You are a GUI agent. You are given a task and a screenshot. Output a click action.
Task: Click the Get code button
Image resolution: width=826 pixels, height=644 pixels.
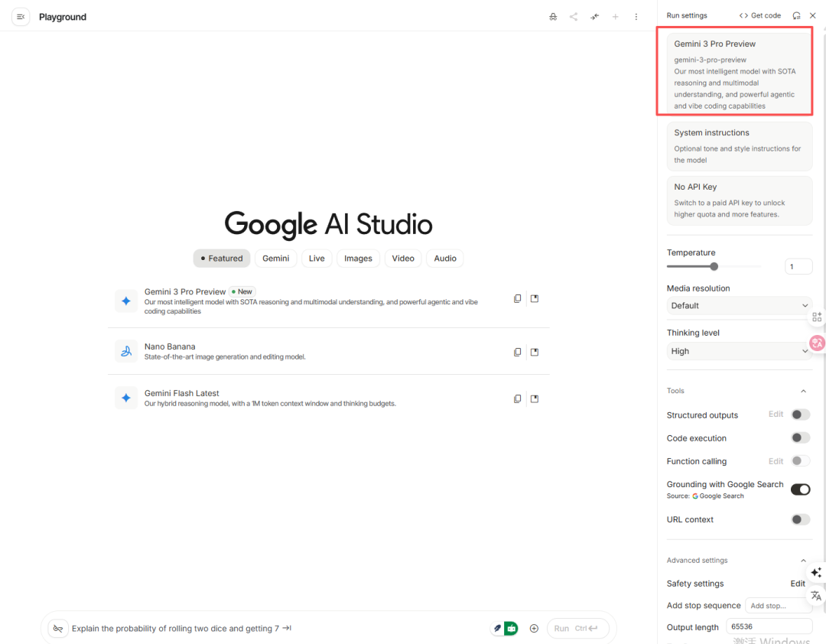(760, 15)
